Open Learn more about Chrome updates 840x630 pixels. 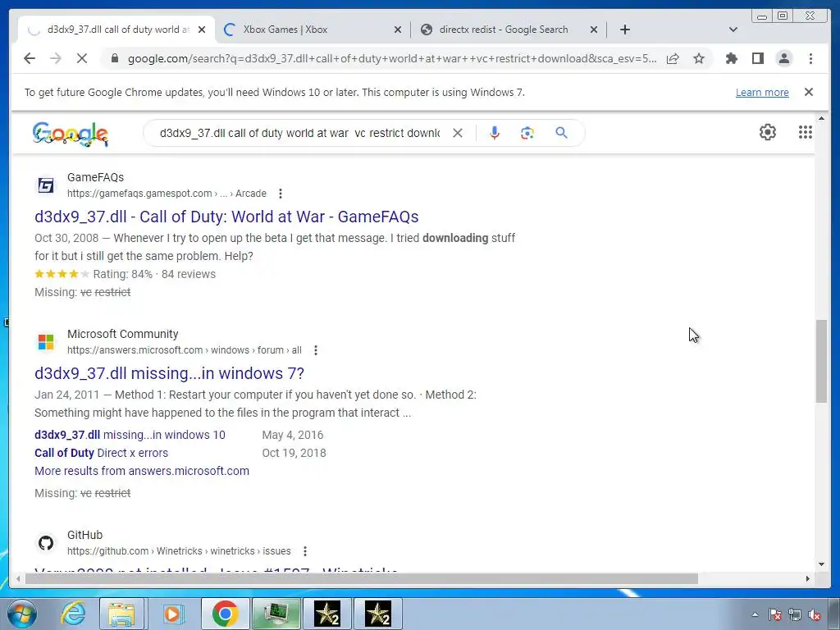click(762, 92)
